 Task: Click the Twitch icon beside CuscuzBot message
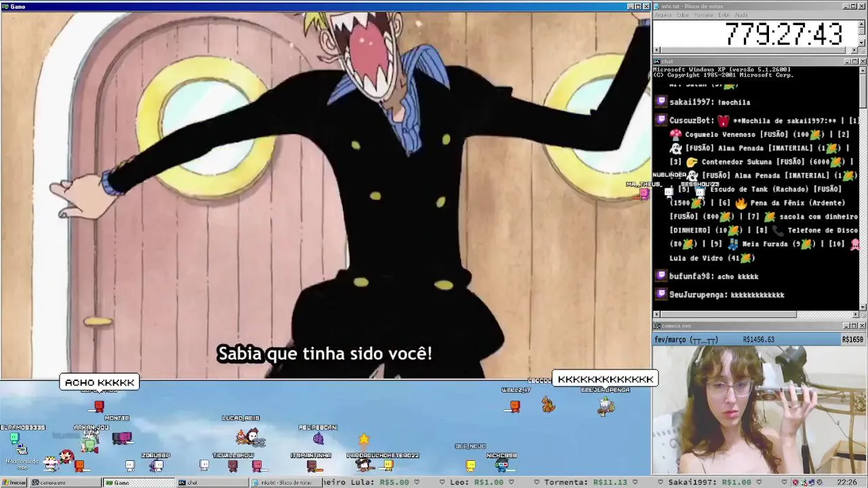(x=662, y=120)
